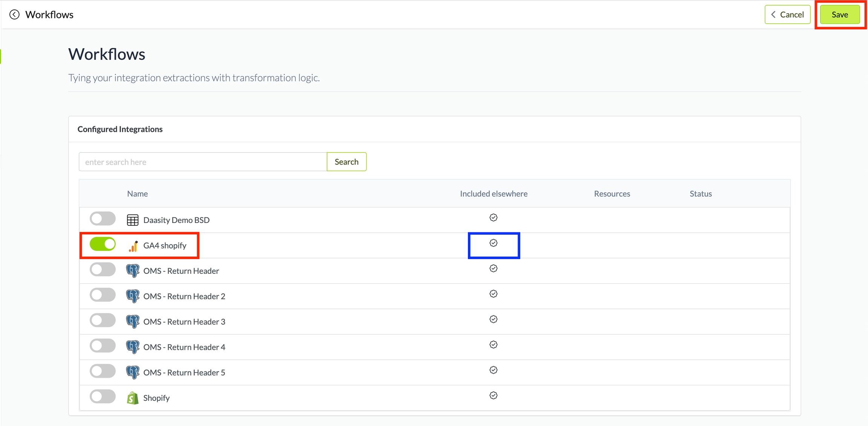Click the checkmark icon in Daasity Demo BSD row
The image size is (868, 426).
click(494, 218)
